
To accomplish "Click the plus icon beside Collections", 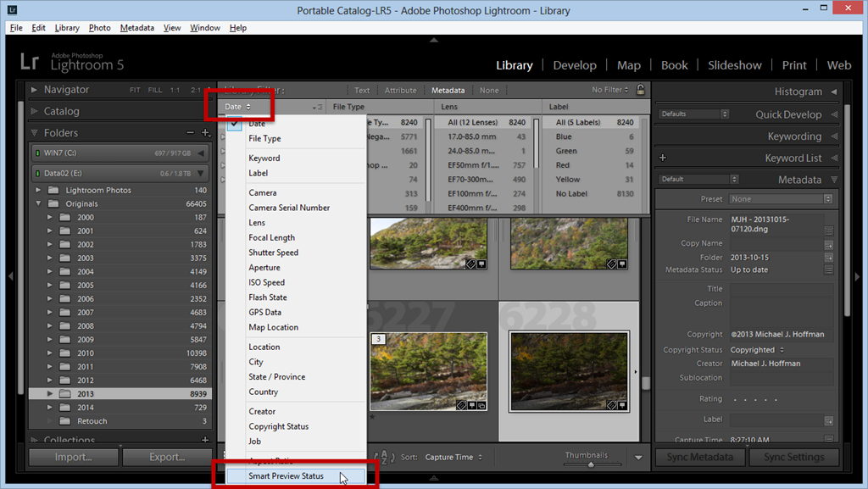I will (205, 440).
